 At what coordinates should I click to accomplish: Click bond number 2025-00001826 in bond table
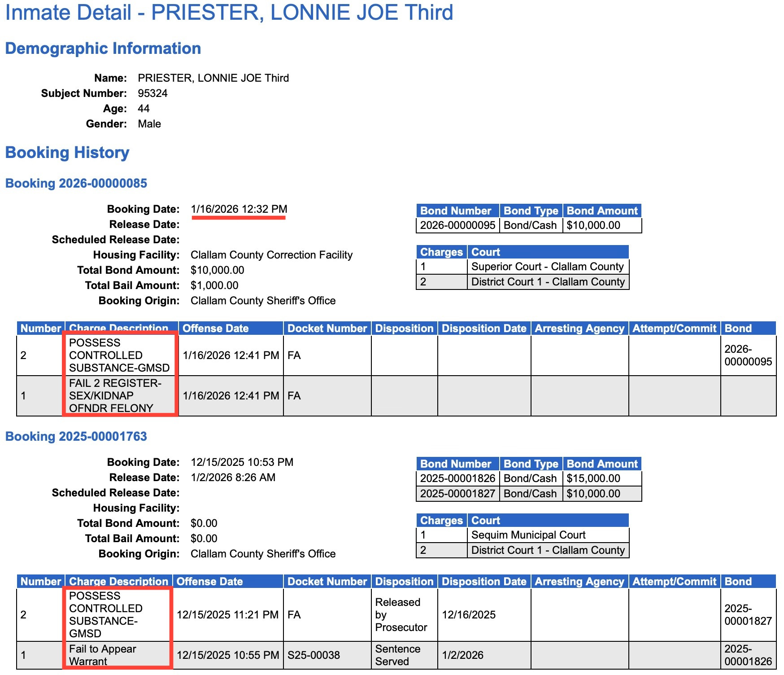[x=457, y=478]
